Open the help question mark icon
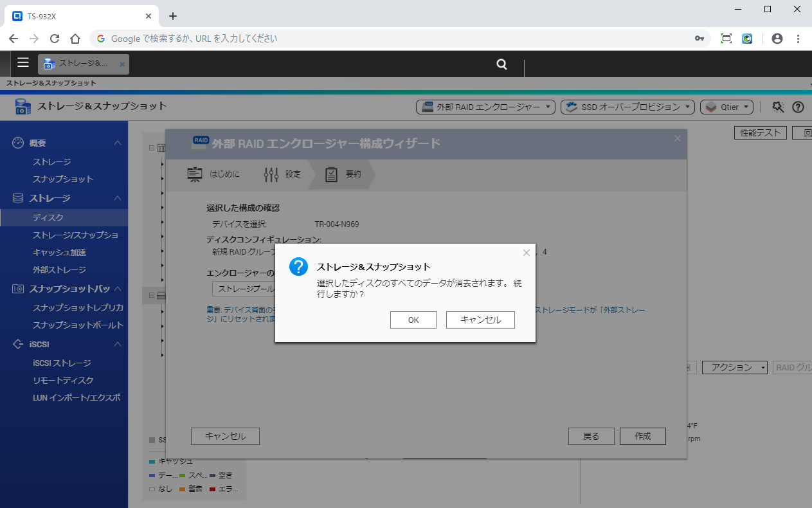812x508 pixels. 798,107
